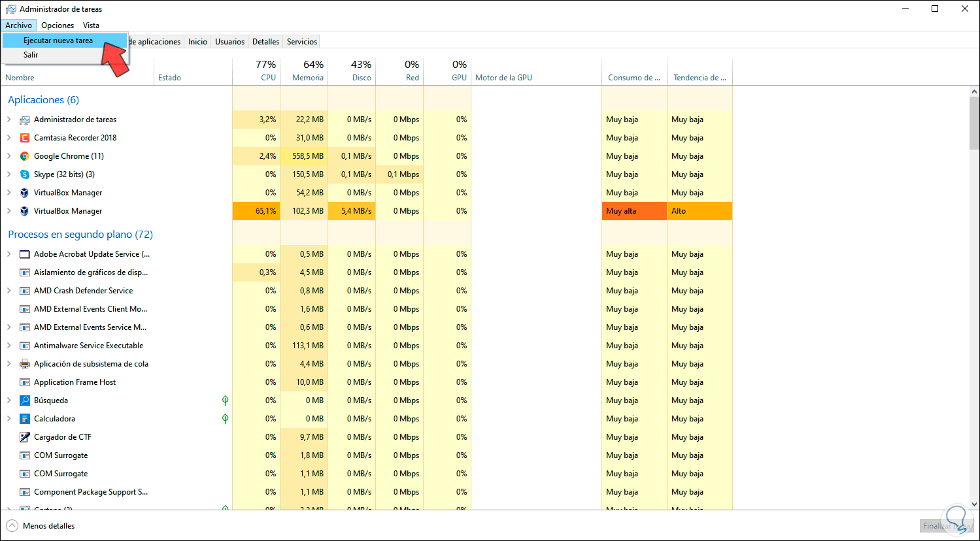This screenshot has height=541, width=980.
Task: Expand the Skype (32 bits) process group
Action: tap(9, 174)
